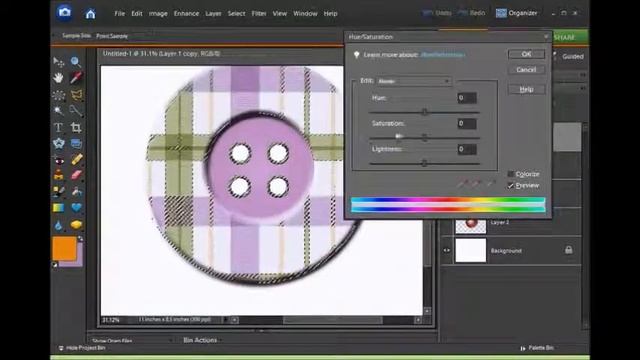The width and height of the screenshot is (640, 360).
Task: Select the Quick Selection brush tool
Action: [x=76, y=111]
